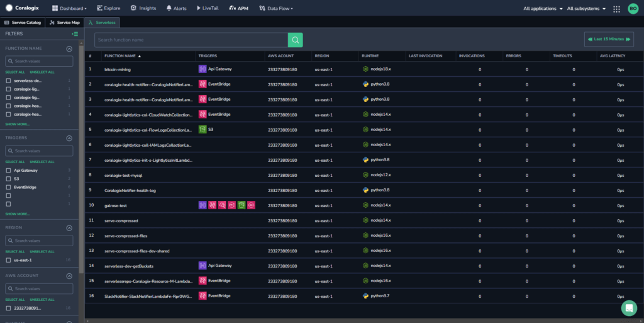The width and height of the screenshot is (644, 323).
Task: Click Api Gateway trigger icon for bitcoin-mining
Action: pos(203,69)
